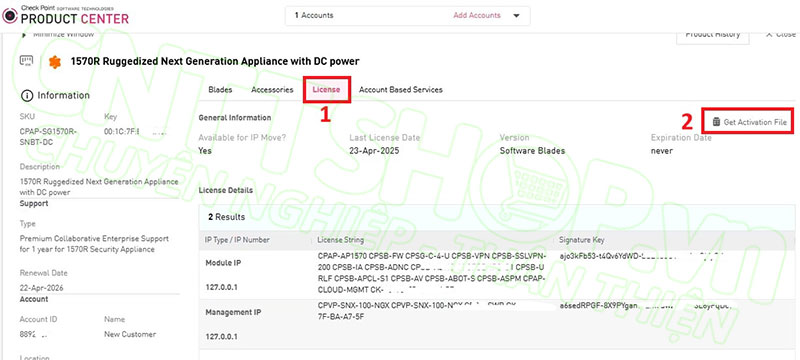Click the Management IP license string text
This screenshot has width=800, height=360.
pos(418,311)
